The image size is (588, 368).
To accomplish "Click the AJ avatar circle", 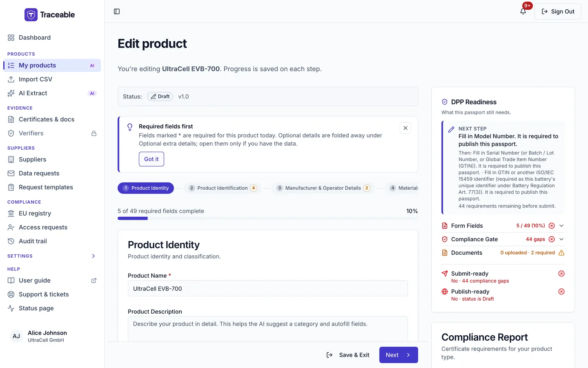I will coord(16,336).
